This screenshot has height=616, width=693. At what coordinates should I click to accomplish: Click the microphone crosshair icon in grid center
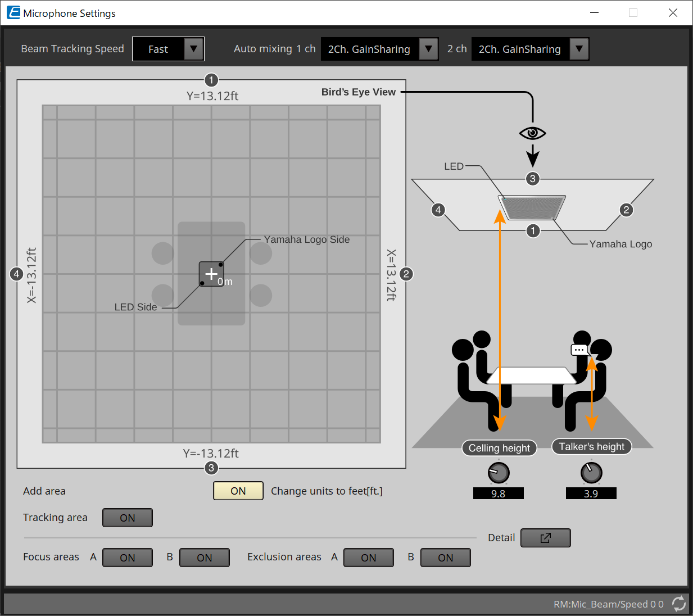tap(211, 274)
